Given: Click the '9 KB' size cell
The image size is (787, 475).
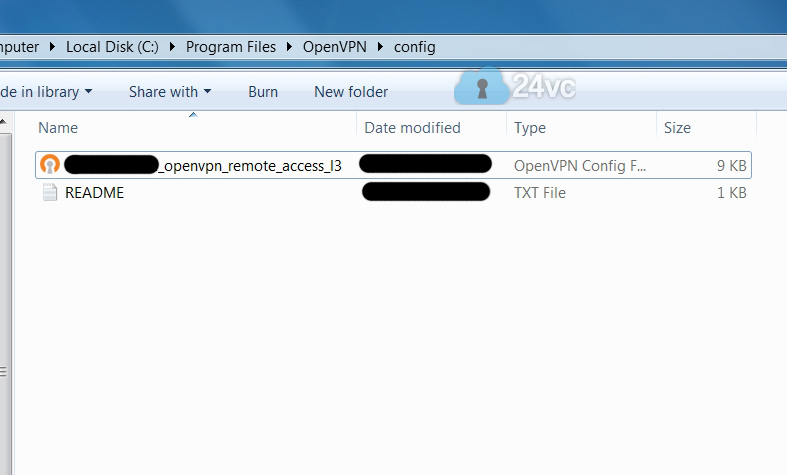Looking at the screenshot, I should 731,166.
